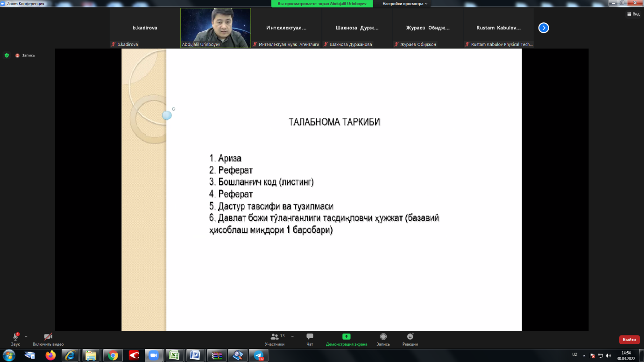Open the Participants (Участники) panel
Screen dimensions: 644x362
point(275,339)
